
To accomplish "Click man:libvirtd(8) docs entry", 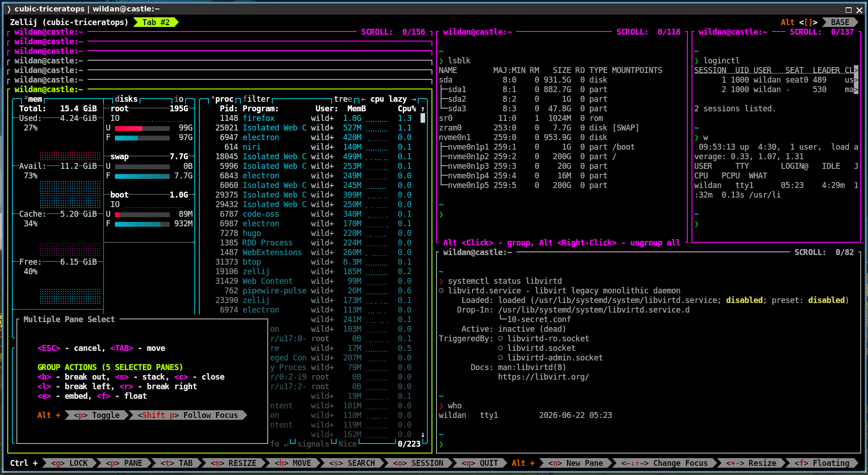I will 532,367.
